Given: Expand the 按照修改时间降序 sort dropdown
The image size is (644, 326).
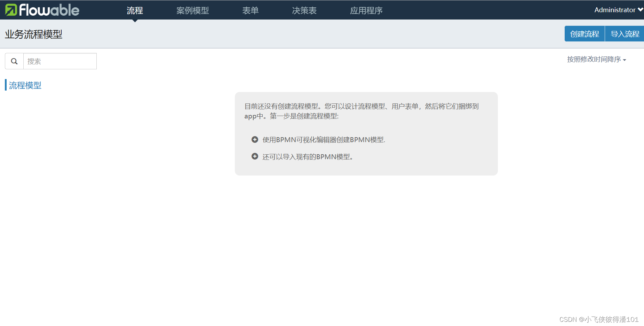Looking at the screenshot, I should point(596,60).
